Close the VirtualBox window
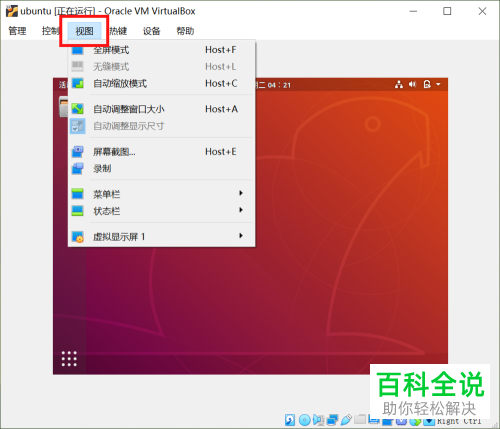The width and height of the screenshot is (500, 429). click(x=482, y=11)
